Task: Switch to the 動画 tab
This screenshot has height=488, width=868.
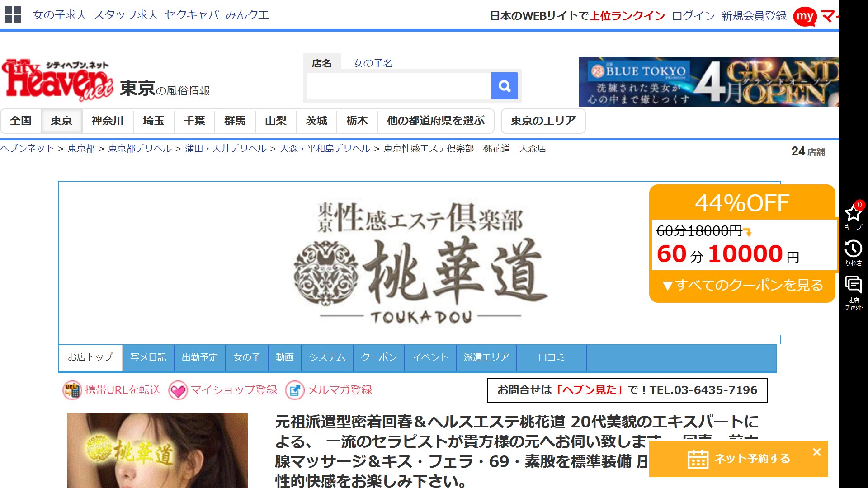Action: [285, 358]
